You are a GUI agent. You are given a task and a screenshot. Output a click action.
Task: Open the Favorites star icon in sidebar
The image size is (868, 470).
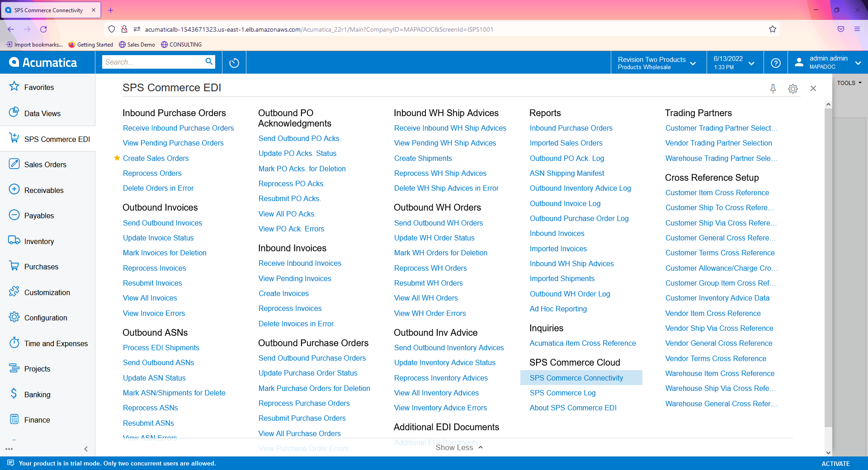click(14, 86)
